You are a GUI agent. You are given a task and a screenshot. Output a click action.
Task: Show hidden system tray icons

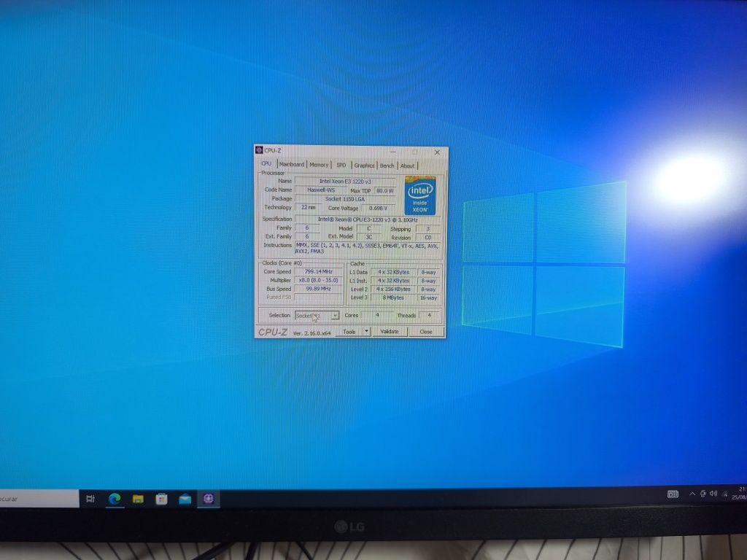[692, 494]
